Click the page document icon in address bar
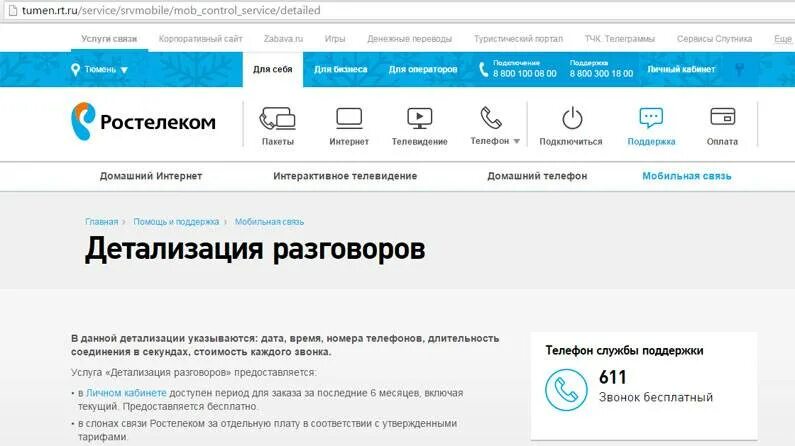Viewport: 795px width, 446px height. 12,11
